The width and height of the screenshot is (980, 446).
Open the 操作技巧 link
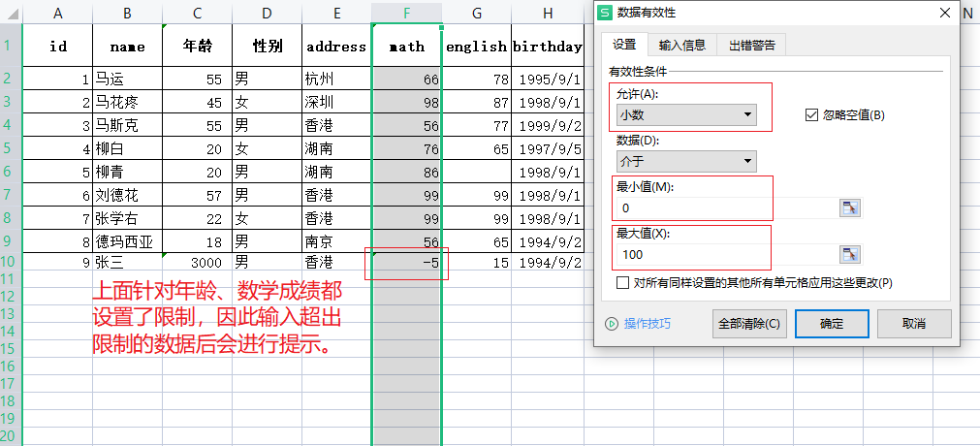647,324
